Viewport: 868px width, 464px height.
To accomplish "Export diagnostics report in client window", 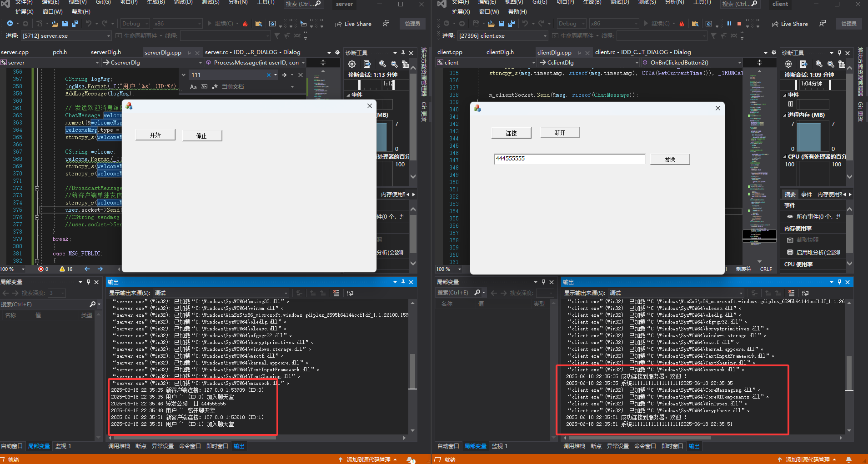I will (x=804, y=64).
